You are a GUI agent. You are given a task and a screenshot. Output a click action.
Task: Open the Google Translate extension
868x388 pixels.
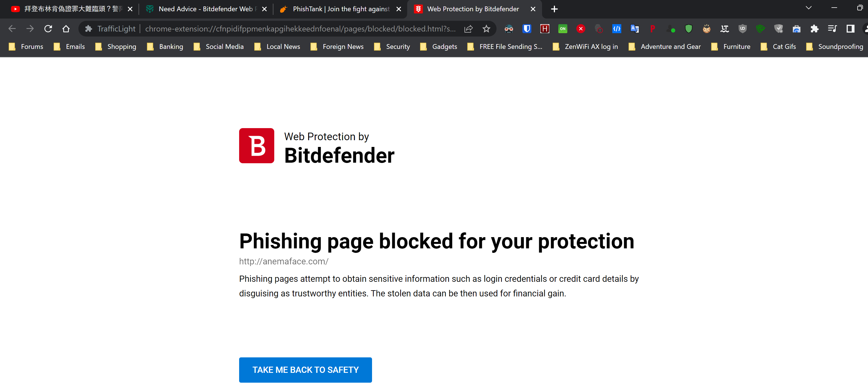pos(634,29)
